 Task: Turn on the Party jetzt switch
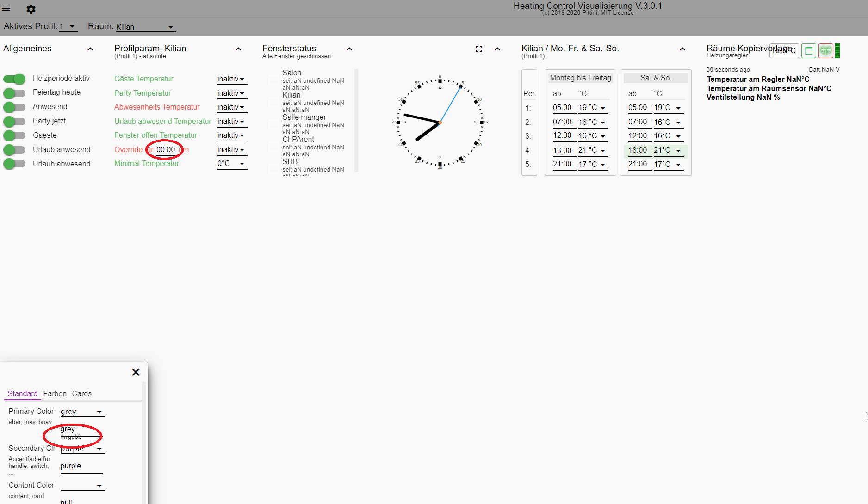14,121
